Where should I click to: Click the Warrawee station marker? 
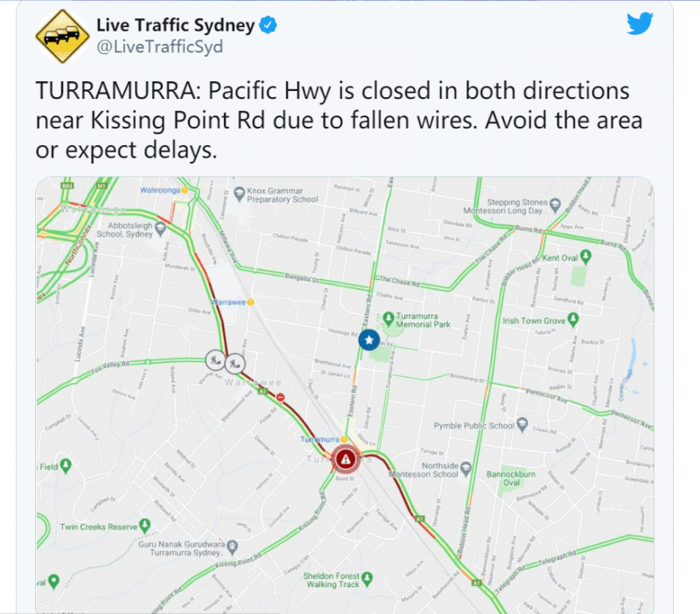[250, 302]
